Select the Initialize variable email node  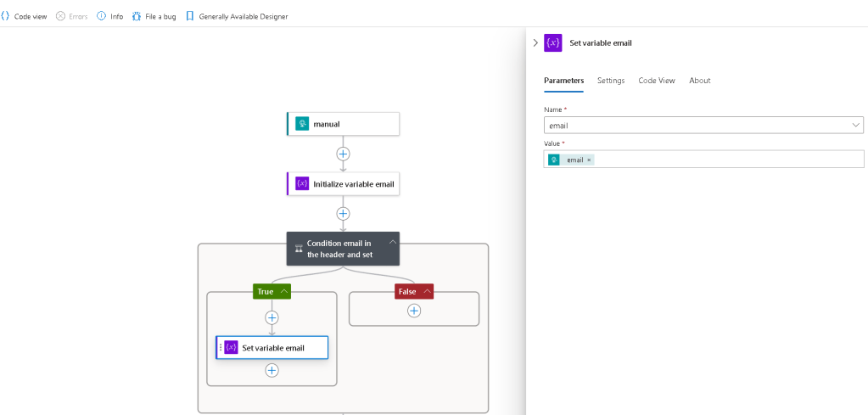point(343,183)
